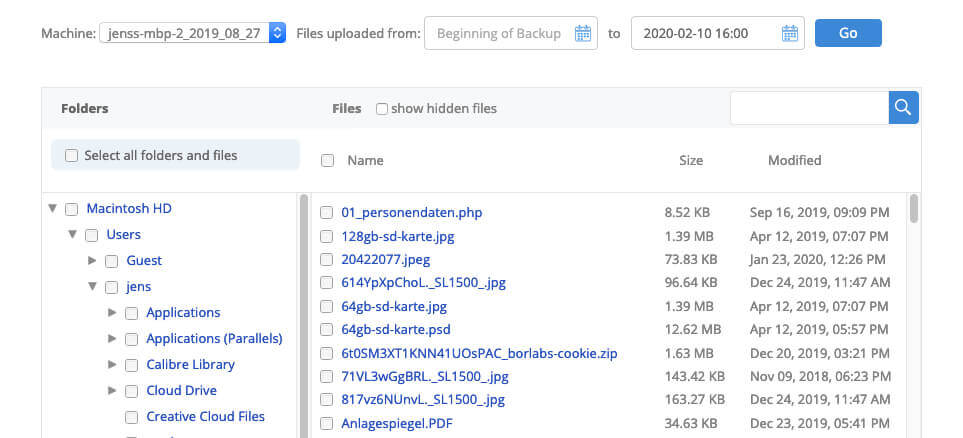Viewport: 963px width, 438px height.
Task: Collapse the jens folder node
Action: pos(92,287)
